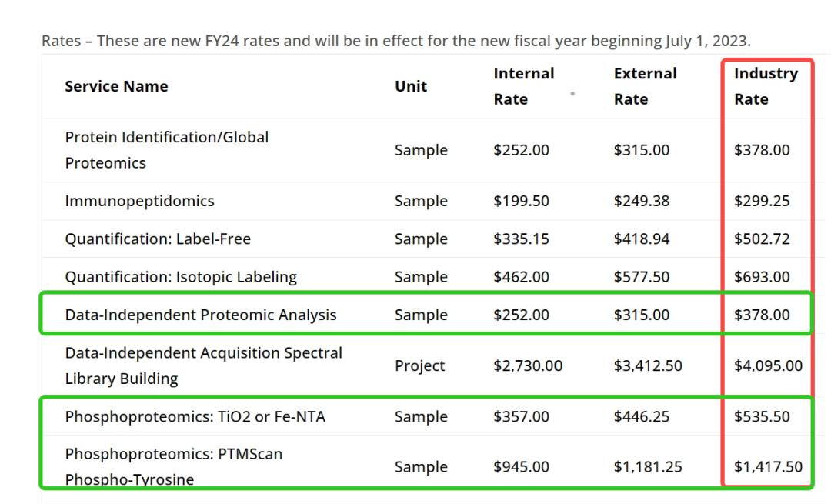This screenshot has height=504, width=831.
Task: Select the $502.72 industry rate value
Action: tap(762, 239)
